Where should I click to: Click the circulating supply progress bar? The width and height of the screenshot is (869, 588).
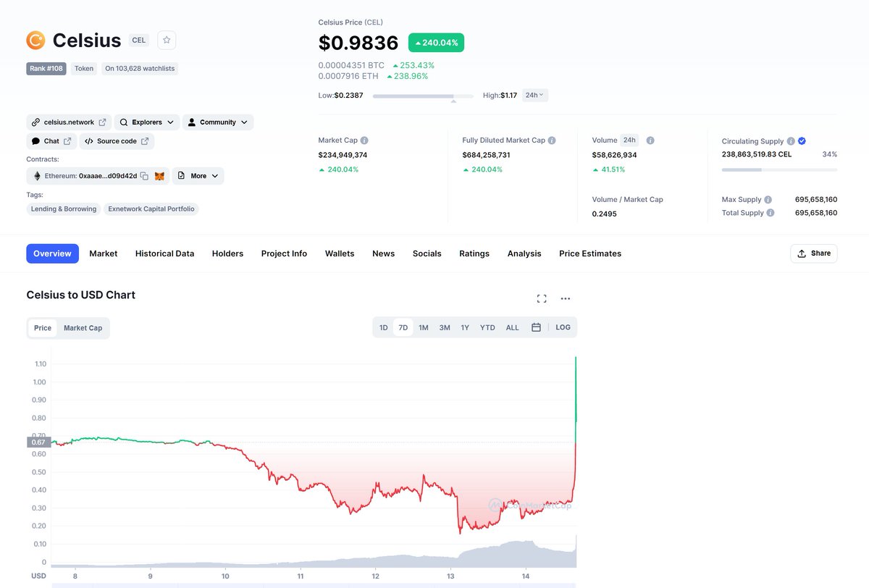click(779, 169)
